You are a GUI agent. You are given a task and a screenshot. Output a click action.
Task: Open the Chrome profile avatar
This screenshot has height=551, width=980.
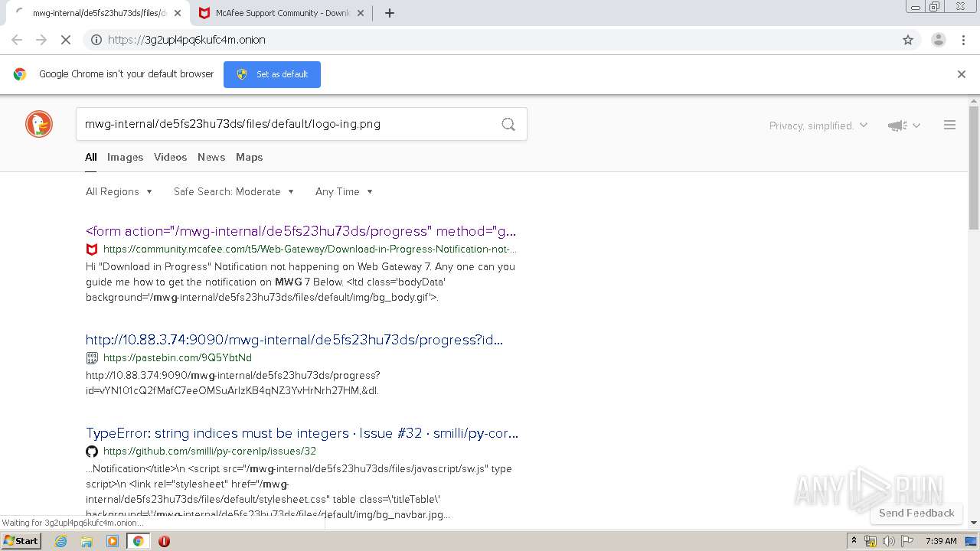click(938, 40)
